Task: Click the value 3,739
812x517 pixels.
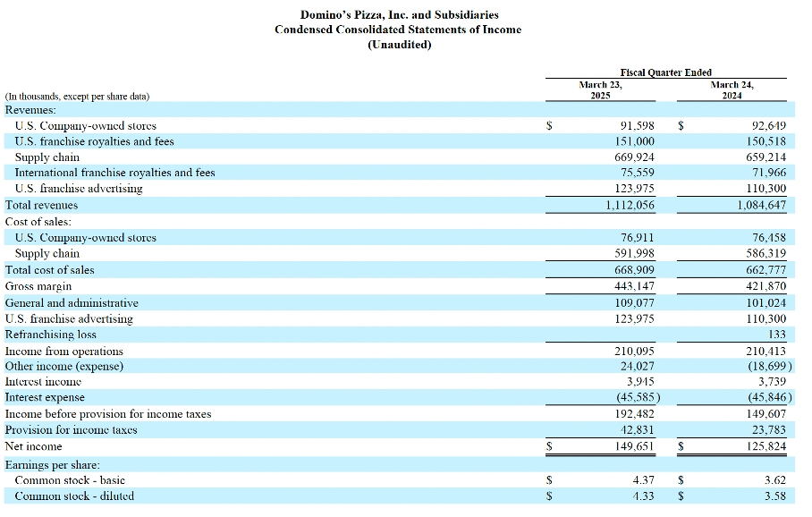Action: pyautogui.click(x=772, y=382)
